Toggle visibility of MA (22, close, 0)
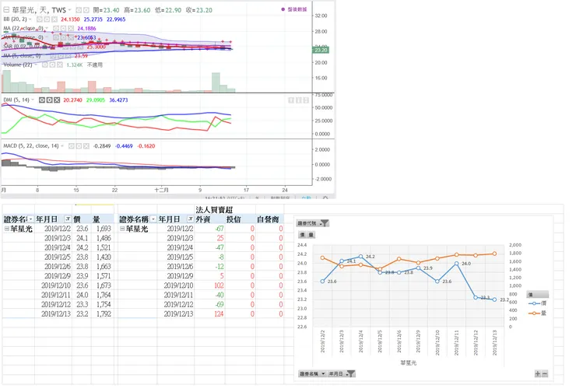 coord(56,28)
